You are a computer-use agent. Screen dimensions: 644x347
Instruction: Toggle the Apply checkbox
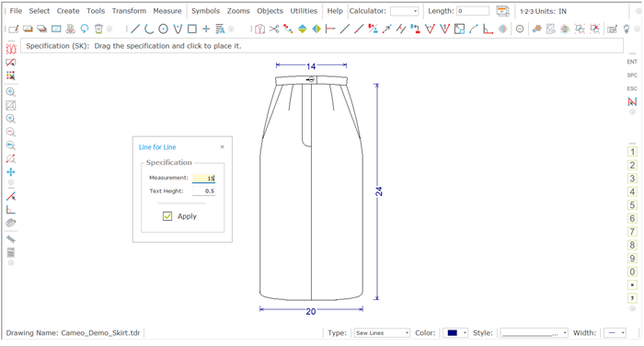click(x=167, y=216)
